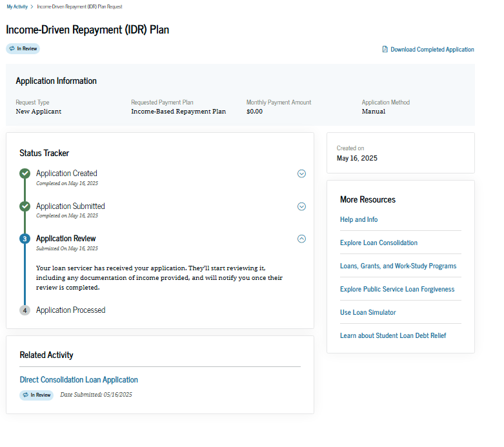Go to My Activity breadcrumb

point(17,6)
